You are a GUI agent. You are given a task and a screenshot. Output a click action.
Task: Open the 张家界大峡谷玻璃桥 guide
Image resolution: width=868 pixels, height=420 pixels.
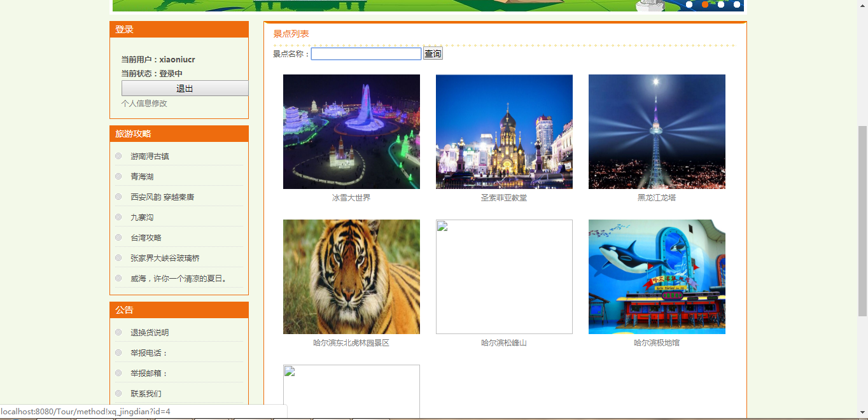coord(165,258)
